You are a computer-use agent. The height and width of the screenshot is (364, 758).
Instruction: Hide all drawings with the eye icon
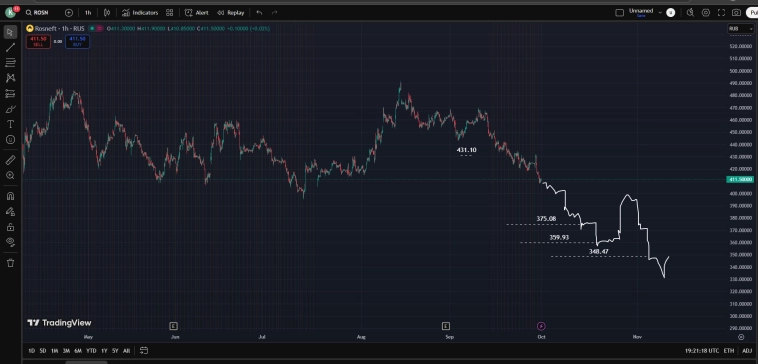10,242
